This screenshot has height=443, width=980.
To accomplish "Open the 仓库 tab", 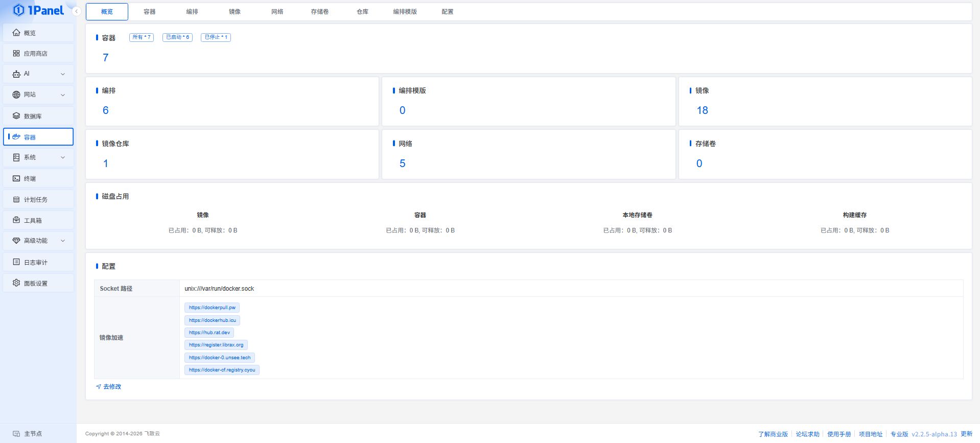I will click(x=362, y=12).
